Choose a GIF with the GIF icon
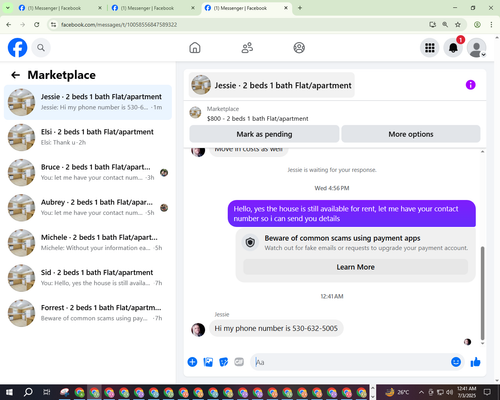 point(239,362)
